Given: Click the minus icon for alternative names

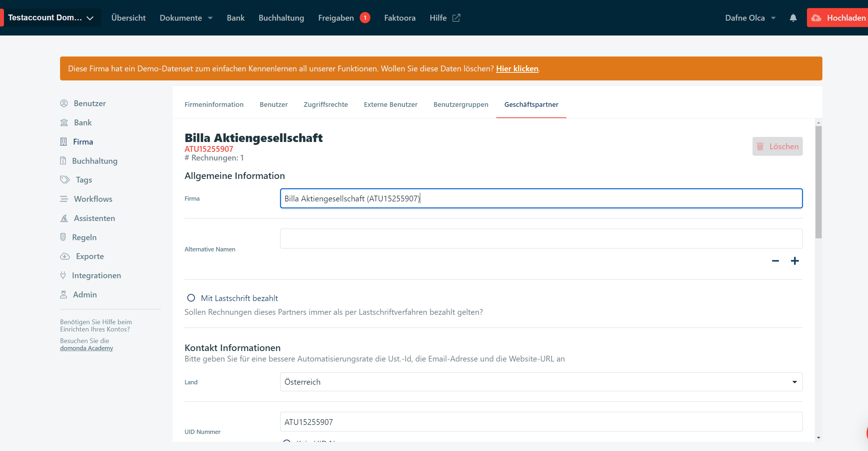Looking at the screenshot, I should [775, 261].
